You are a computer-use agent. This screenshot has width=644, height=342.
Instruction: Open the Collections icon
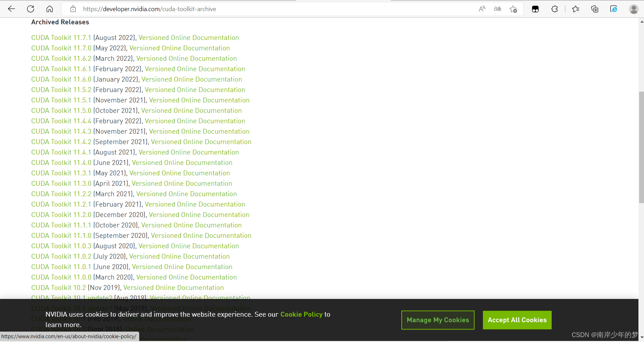(595, 9)
